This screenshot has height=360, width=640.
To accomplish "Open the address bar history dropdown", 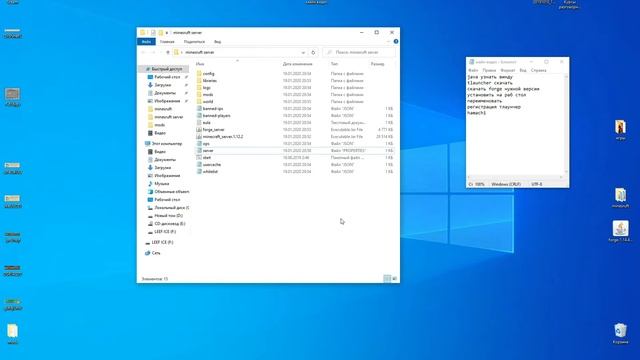I will tap(303, 52).
